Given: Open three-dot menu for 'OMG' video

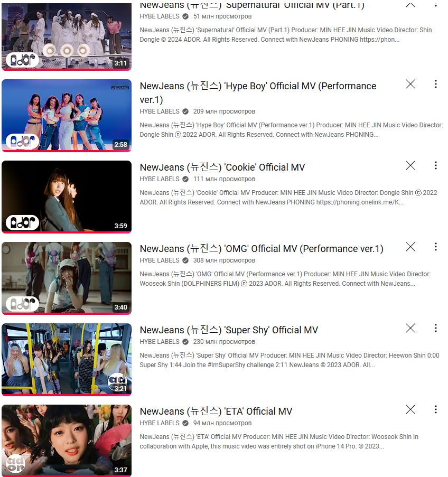Looking at the screenshot, I should point(436,247).
